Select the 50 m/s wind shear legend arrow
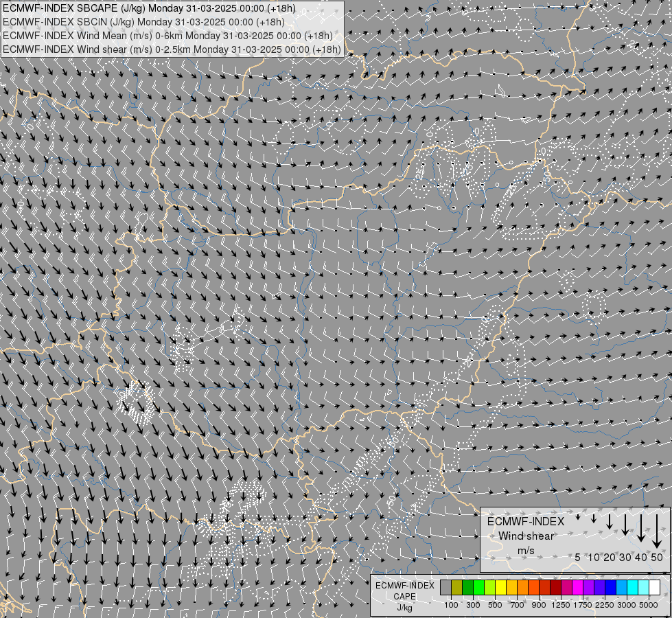 [x=657, y=531]
